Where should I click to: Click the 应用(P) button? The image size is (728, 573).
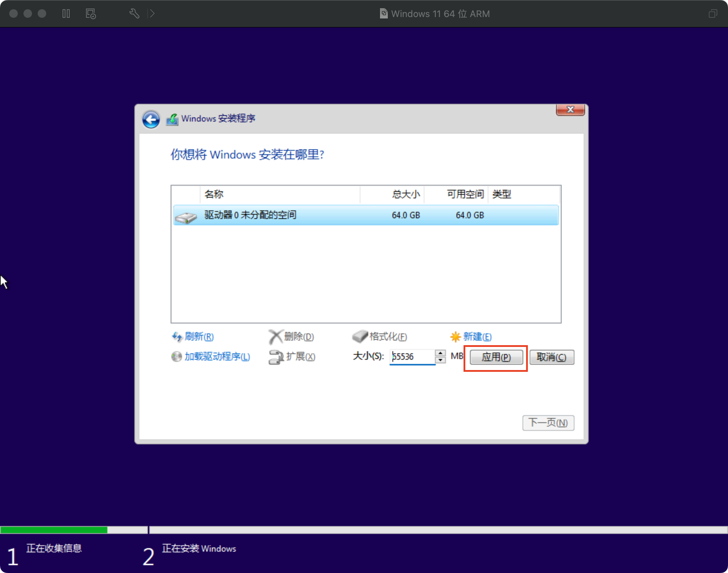click(x=496, y=357)
